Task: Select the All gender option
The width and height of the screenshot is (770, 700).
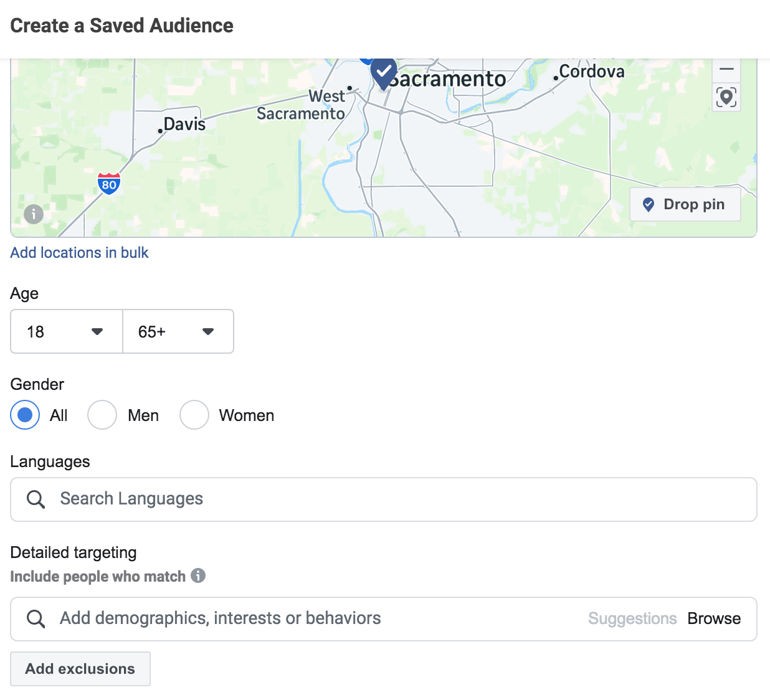Action: tap(25, 415)
